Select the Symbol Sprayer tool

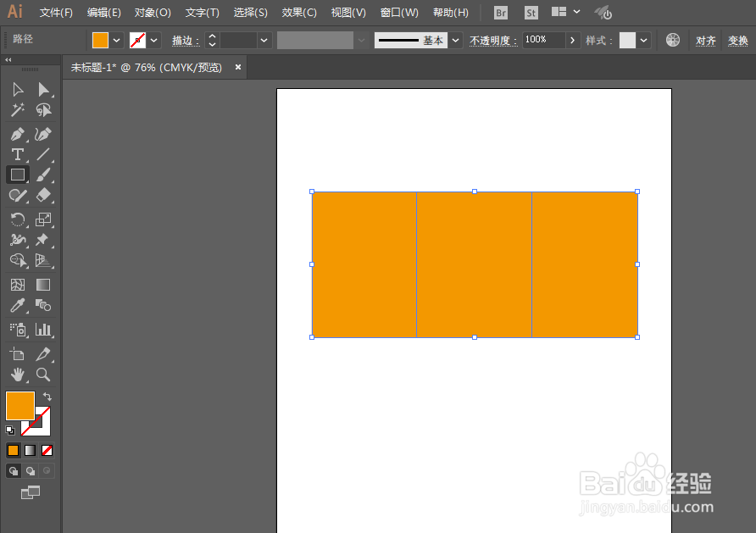coord(18,330)
